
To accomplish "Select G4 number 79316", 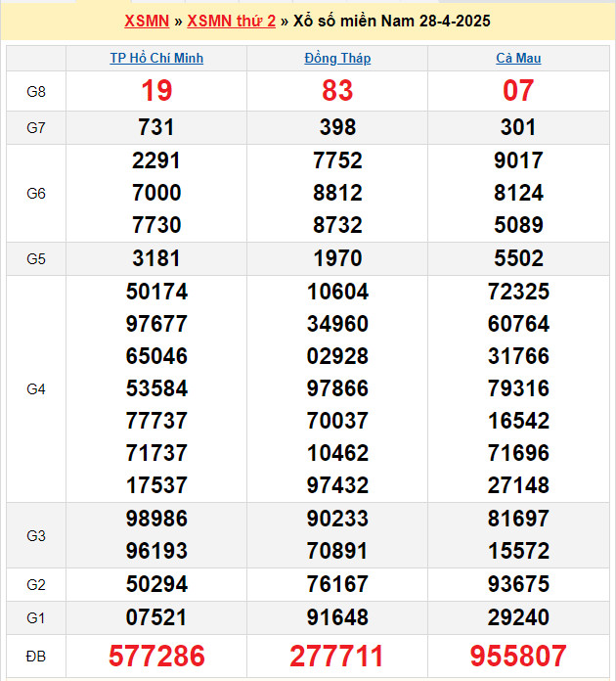I will (519, 388).
